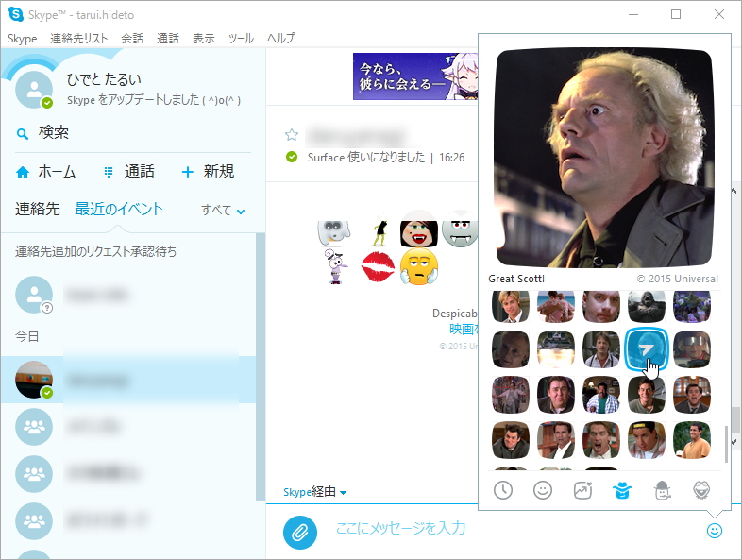Open the 連絡先リスト menu
This screenshot has height=560, width=742.
click(79, 39)
